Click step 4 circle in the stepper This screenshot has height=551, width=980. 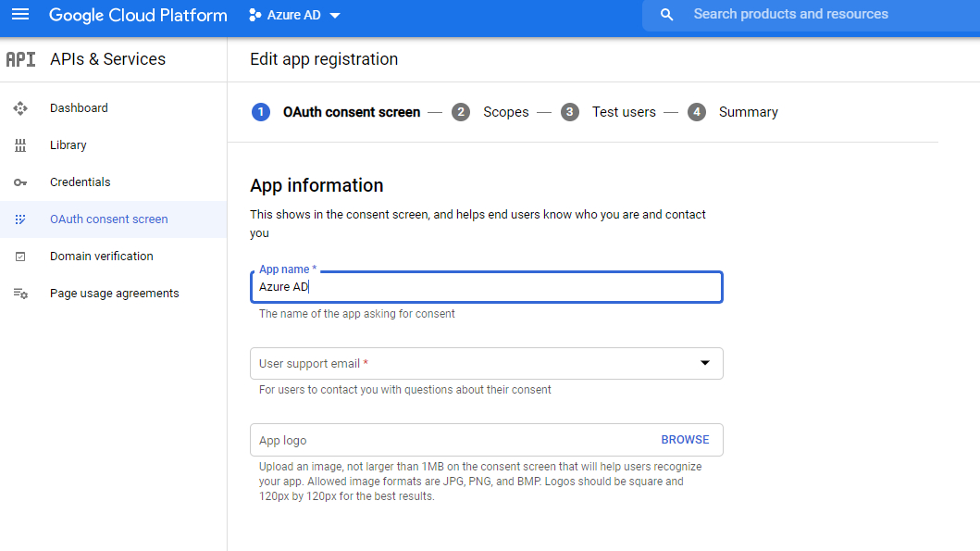point(696,112)
